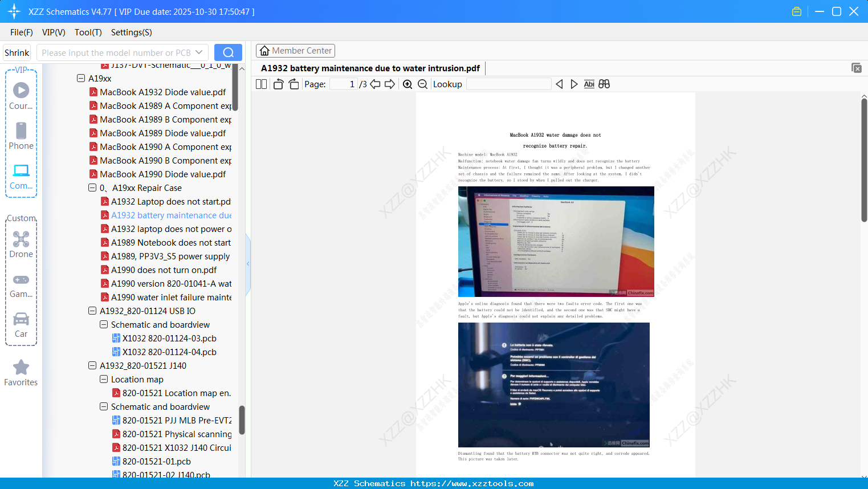This screenshot has width=868, height=489.
Task: Select the A1932 battery maintenance PDF tab
Action: pyautogui.click(x=370, y=68)
